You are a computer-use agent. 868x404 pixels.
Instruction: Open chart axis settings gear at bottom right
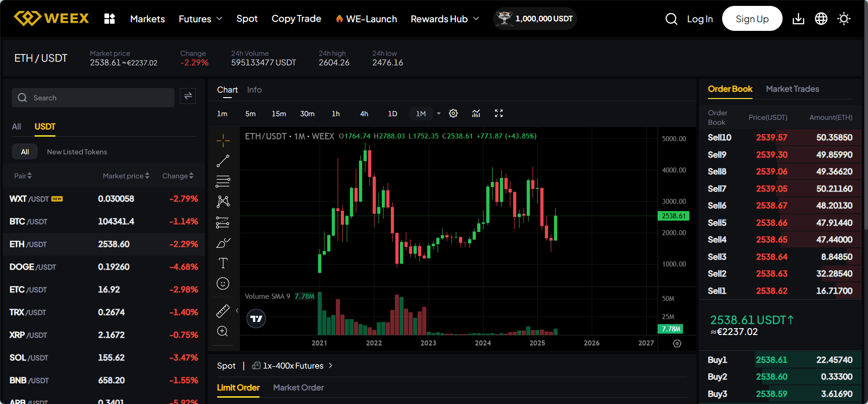click(x=677, y=343)
